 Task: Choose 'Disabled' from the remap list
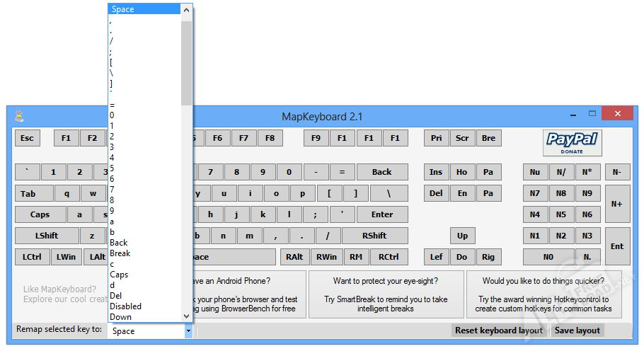(126, 306)
